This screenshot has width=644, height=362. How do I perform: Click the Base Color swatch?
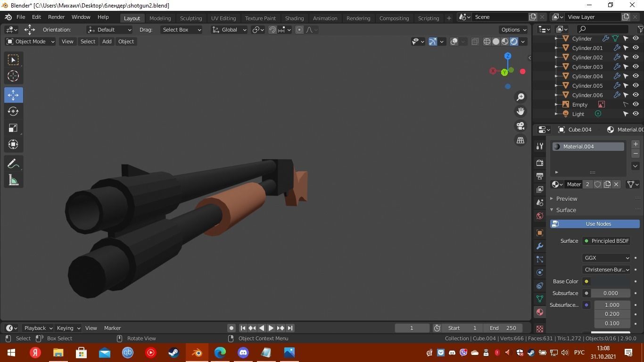[611, 281]
